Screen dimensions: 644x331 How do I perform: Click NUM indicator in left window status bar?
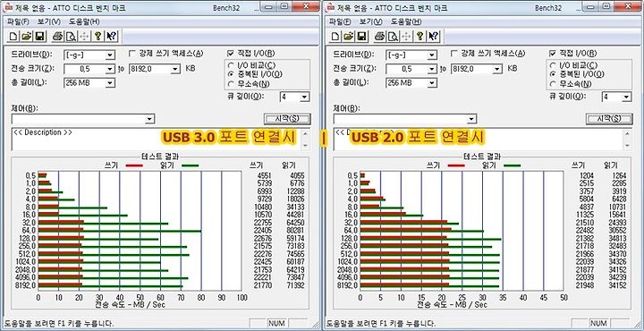(276, 324)
